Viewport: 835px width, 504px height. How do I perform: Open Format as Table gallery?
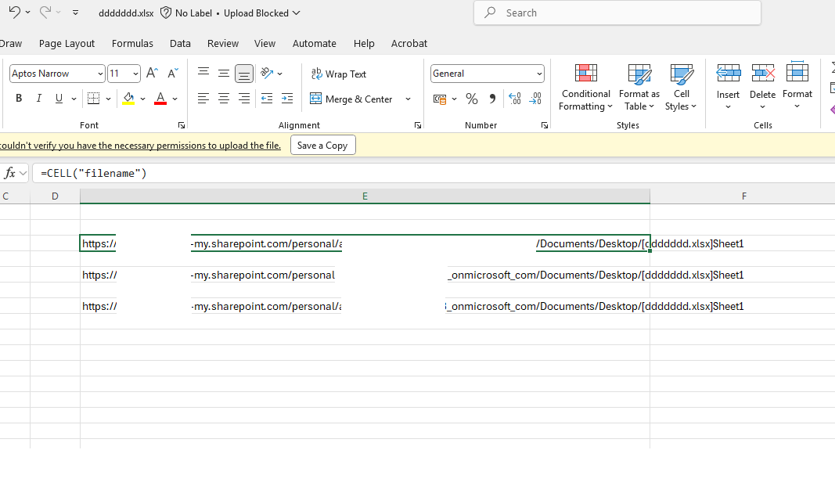(x=639, y=88)
